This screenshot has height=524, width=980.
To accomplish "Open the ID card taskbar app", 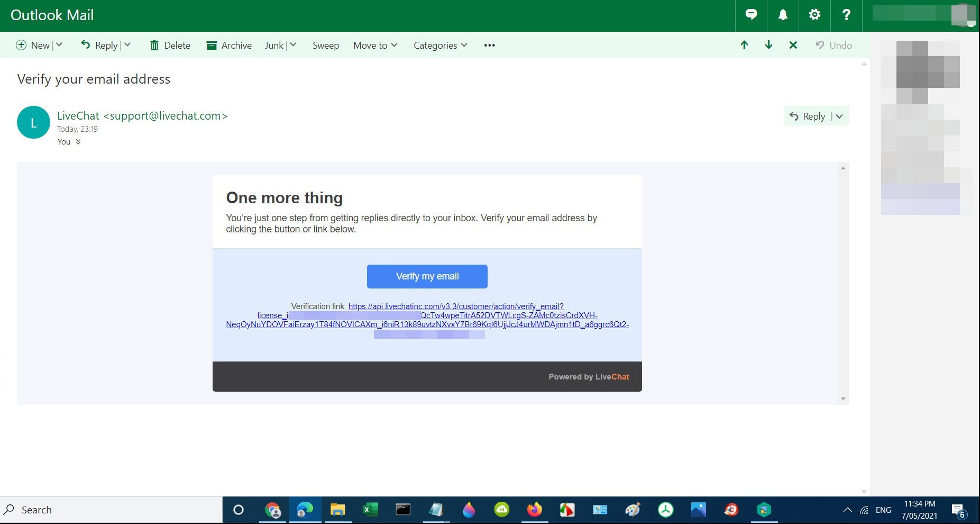I will pos(600,510).
